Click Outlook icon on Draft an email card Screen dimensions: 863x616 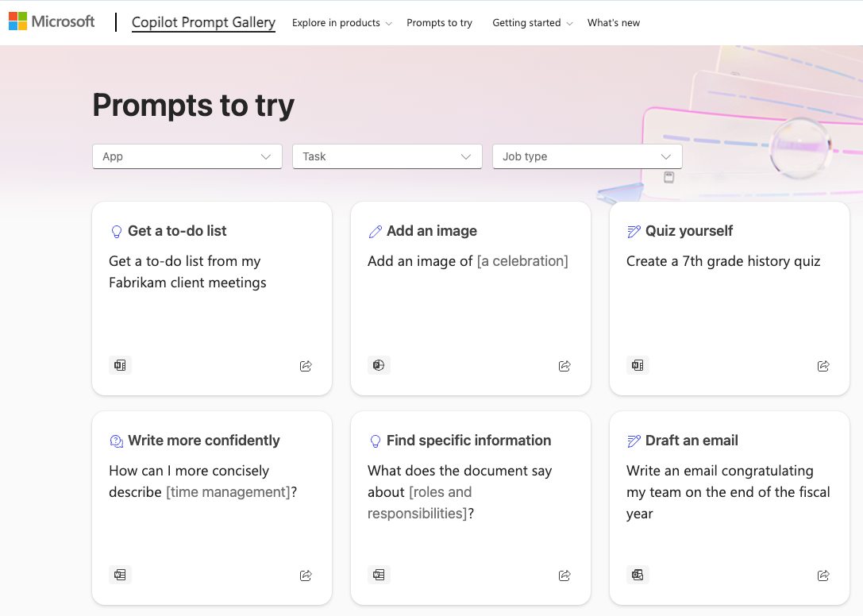tap(638, 575)
